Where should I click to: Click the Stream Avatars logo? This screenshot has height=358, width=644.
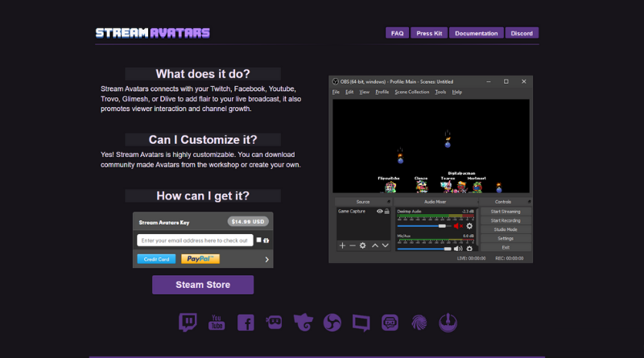click(x=153, y=33)
